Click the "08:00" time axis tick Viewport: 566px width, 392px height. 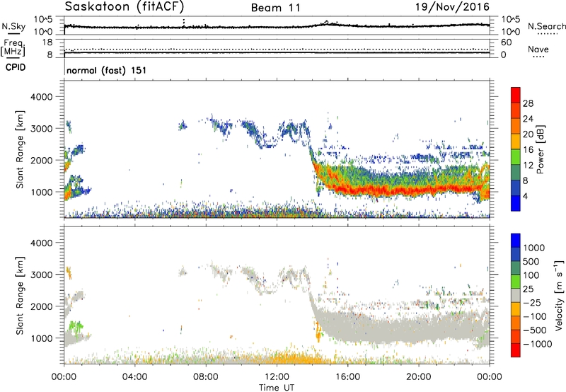tap(206, 377)
